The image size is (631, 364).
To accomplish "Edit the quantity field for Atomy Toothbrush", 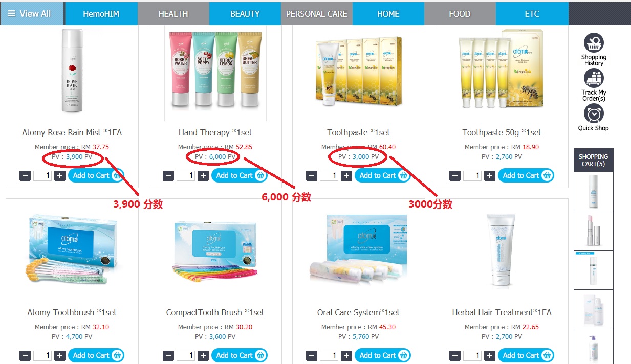I will click(x=42, y=356).
